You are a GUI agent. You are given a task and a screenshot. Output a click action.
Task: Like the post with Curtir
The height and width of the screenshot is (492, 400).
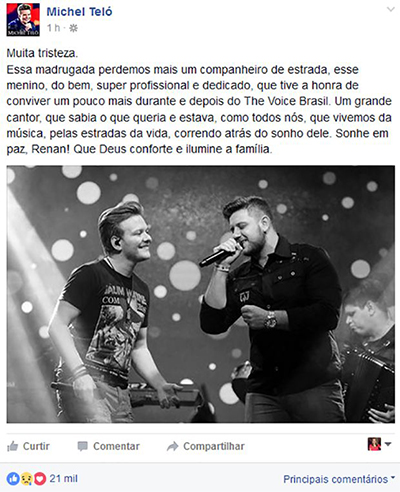click(28, 446)
